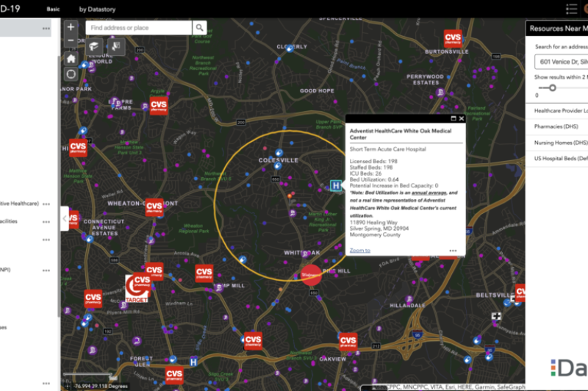Click the '-76.994 39.118 Degrees' coordinates readout
The width and height of the screenshot is (588, 391).
101,386
